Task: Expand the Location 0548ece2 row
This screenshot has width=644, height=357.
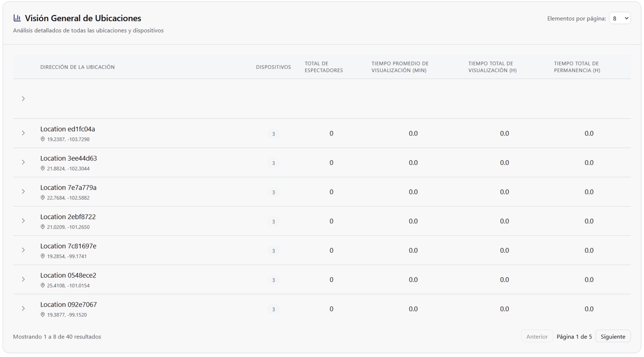Action: pyautogui.click(x=23, y=279)
